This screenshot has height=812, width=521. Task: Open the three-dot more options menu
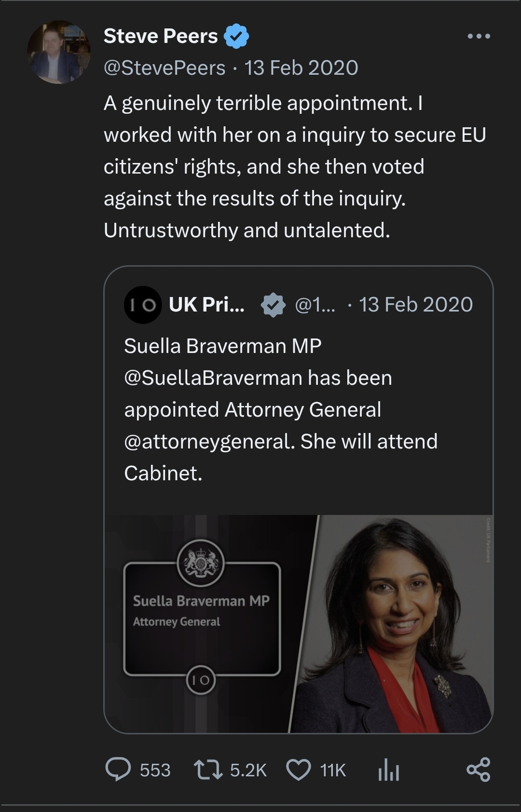479,36
